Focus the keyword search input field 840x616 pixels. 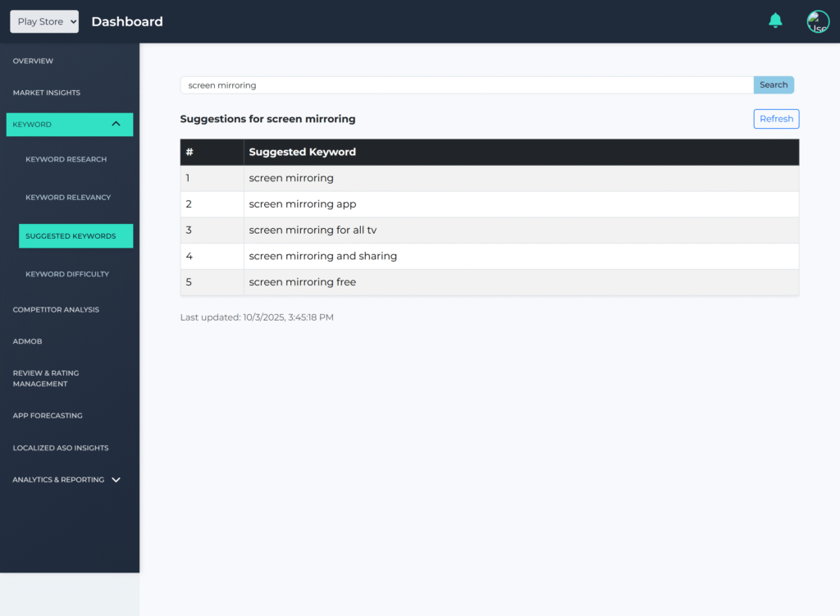point(466,85)
